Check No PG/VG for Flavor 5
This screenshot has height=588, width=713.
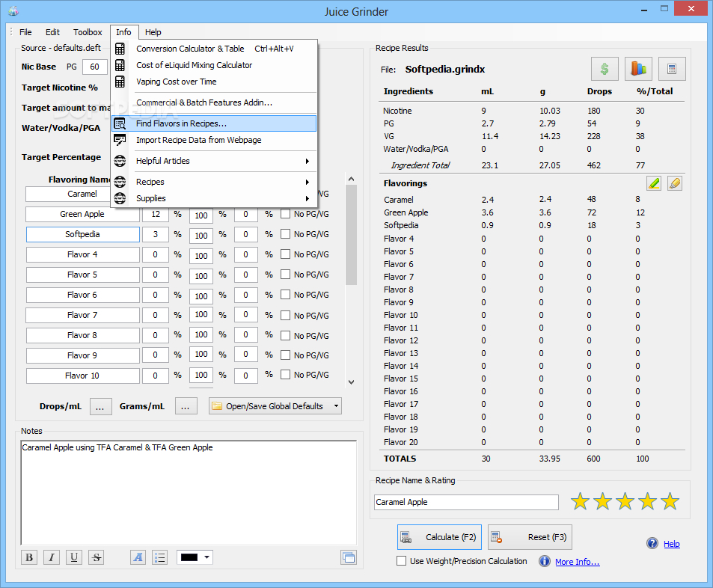[x=286, y=275]
